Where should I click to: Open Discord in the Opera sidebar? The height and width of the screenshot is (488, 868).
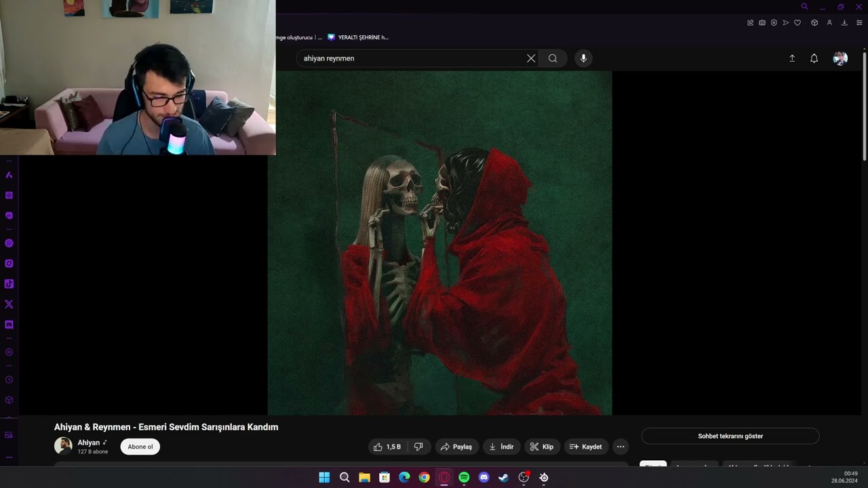[x=9, y=325]
